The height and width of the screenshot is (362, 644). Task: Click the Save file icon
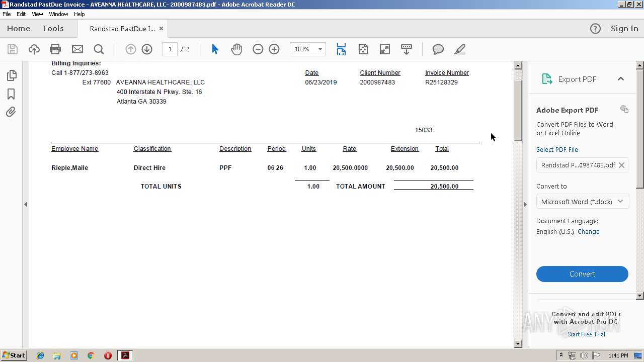click(x=13, y=49)
